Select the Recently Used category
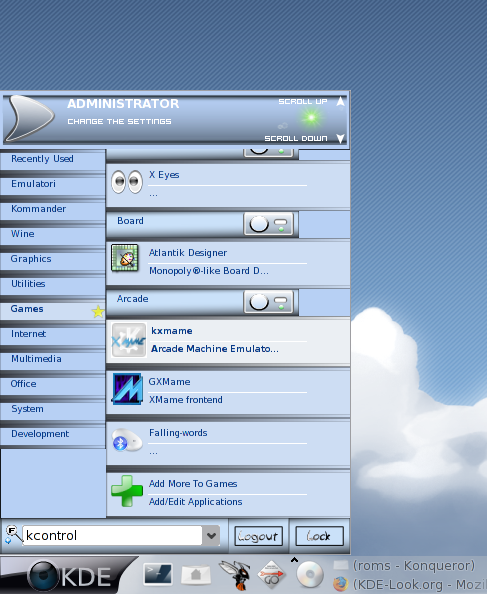 pyautogui.click(x=53, y=159)
